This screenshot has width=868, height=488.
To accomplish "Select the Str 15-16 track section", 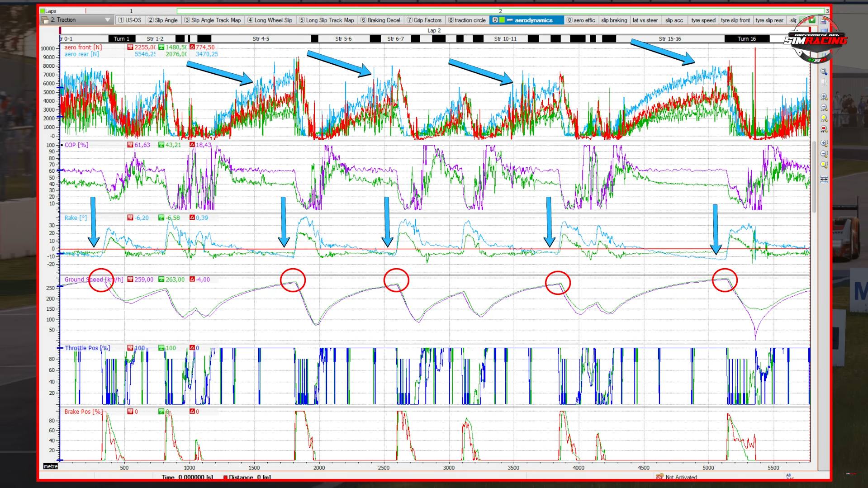I will click(669, 39).
